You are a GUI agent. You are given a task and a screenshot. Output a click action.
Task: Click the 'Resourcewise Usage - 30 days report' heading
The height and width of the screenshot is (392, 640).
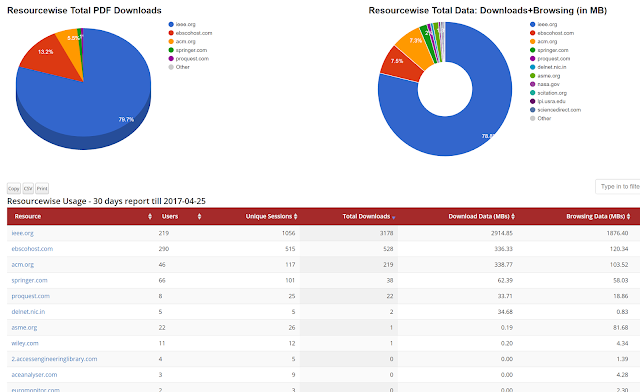pos(107,201)
